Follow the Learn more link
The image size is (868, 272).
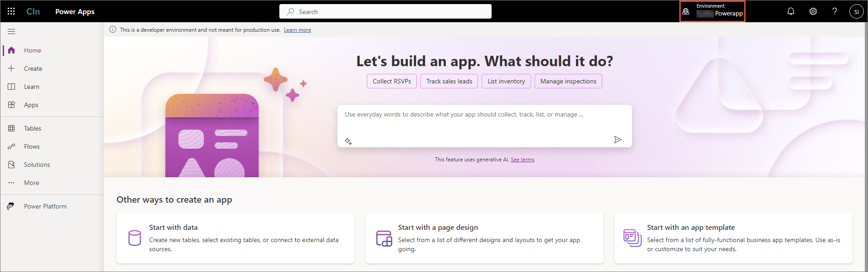pyautogui.click(x=297, y=30)
